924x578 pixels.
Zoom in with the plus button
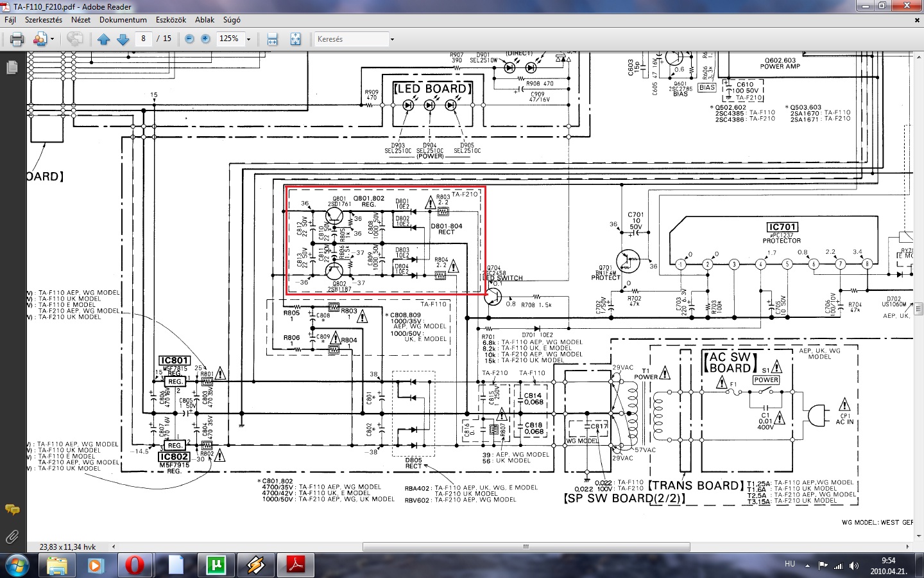click(x=205, y=39)
